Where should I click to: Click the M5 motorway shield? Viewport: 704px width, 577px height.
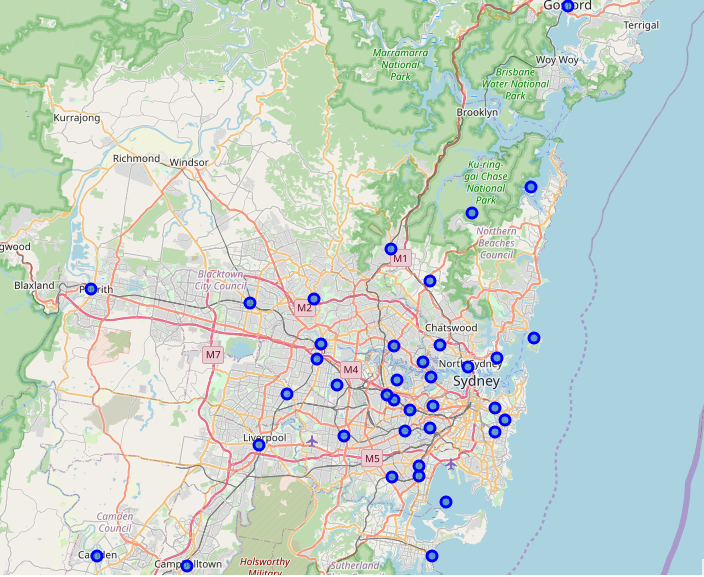372,458
